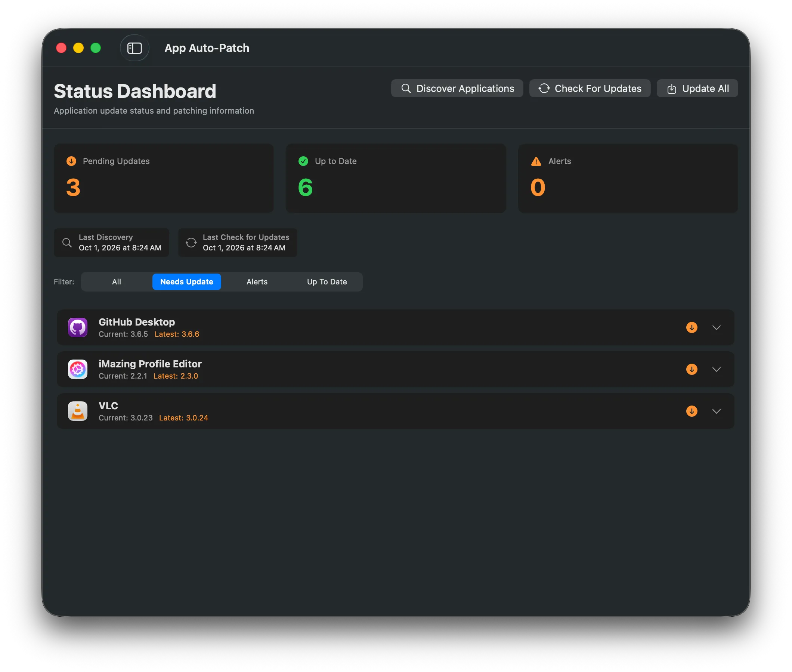The height and width of the screenshot is (672, 792).
Task: Click the Alerts warning triangle icon
Action: (536, 161)
